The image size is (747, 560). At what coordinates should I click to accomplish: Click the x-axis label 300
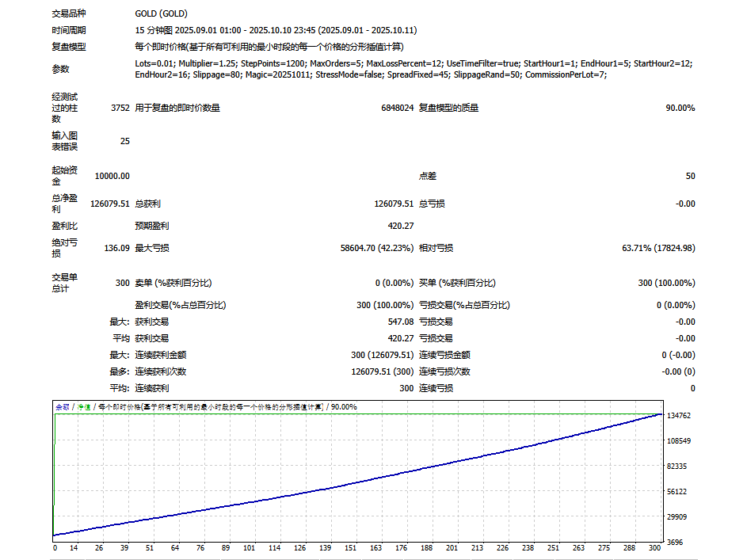pos(654,548)
